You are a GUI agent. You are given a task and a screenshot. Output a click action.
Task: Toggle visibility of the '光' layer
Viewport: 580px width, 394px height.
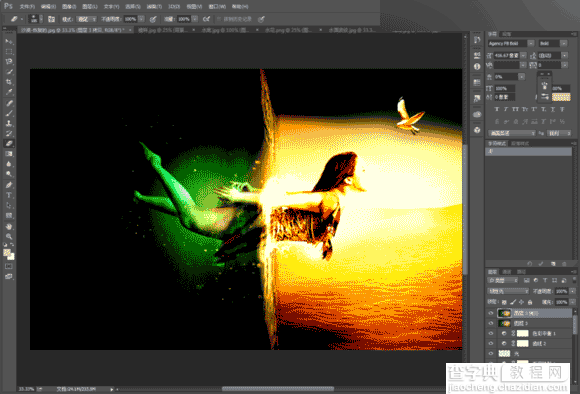[491, 353]
